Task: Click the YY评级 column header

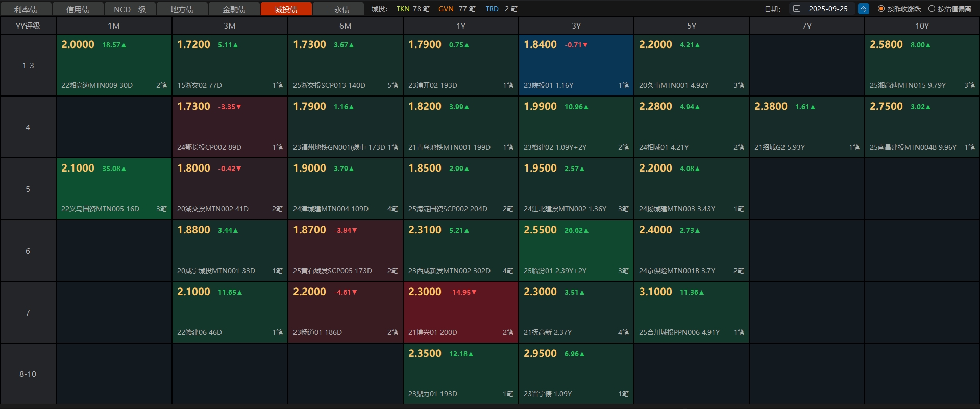Action: point(28,26)
